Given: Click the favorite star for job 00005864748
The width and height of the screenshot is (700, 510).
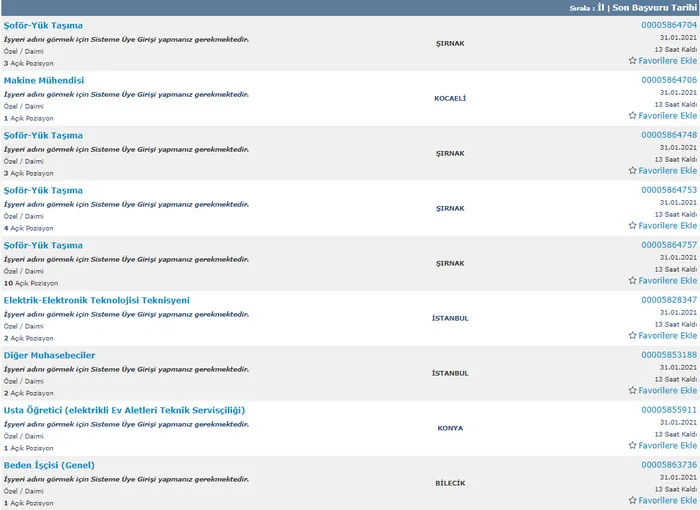Looking at the screenshot, I should [632, 170].
